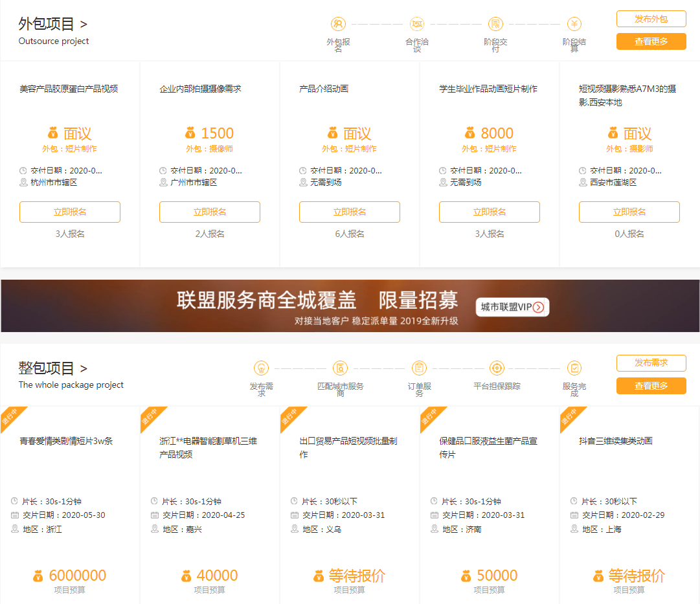Click the 阶段结算 settlement icon

[574, 23]
